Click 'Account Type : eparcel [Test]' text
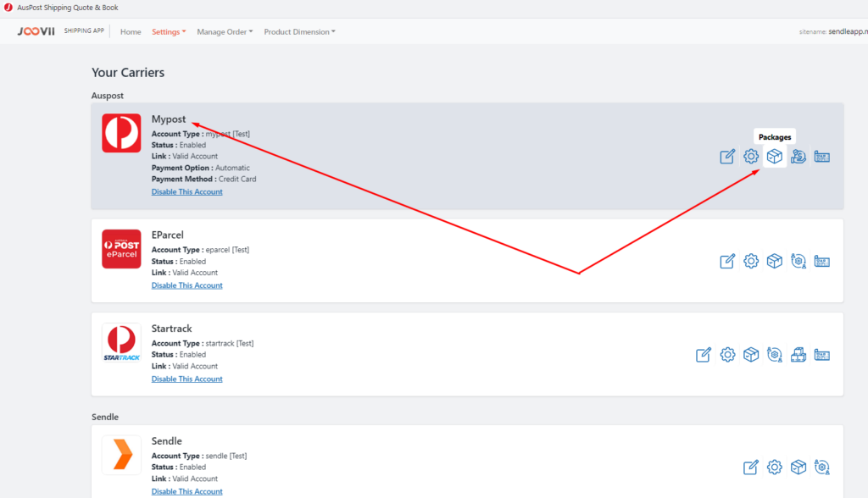 click(x=200, y=250)
